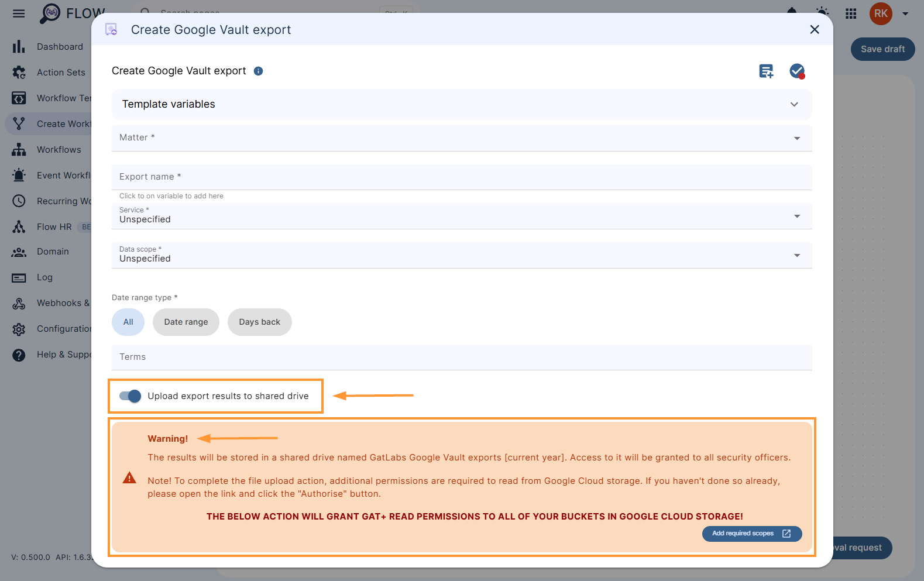Click the Action Sets gears icon

click(x=19, y=73)
